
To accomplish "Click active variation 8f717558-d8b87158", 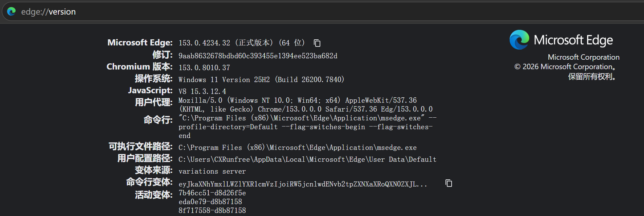I will tap(212, 211).
